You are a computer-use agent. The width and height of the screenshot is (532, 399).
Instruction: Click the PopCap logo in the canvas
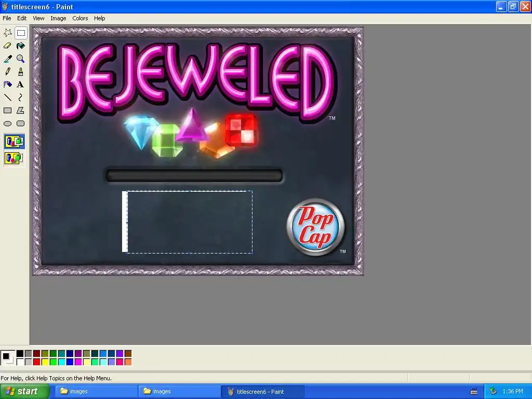click(x=315, y=227)
